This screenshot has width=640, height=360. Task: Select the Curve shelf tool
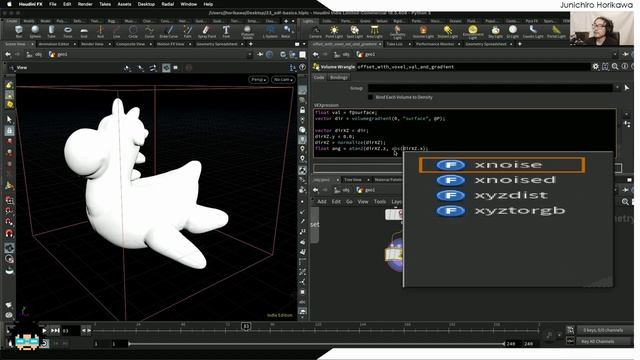(x=149, y=31)
